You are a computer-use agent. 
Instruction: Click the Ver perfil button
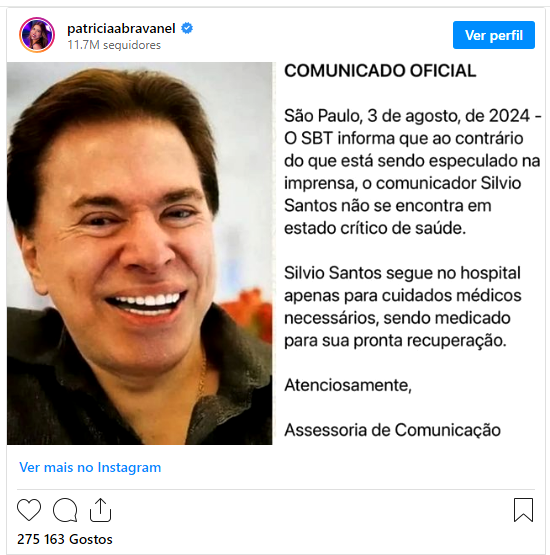pos(494,35)
